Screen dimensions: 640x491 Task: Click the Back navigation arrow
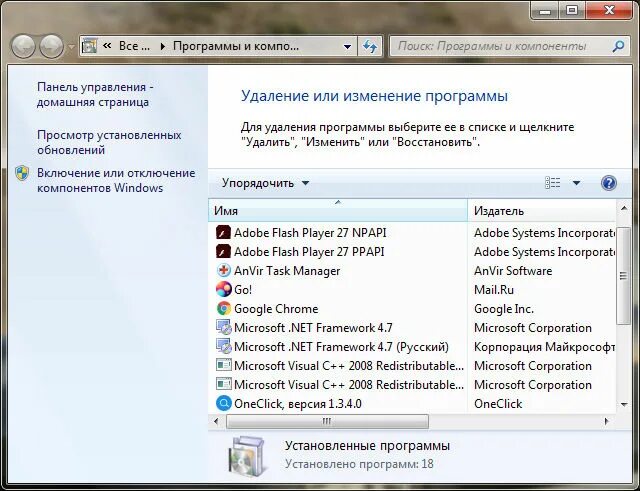[x=23, y=46]
